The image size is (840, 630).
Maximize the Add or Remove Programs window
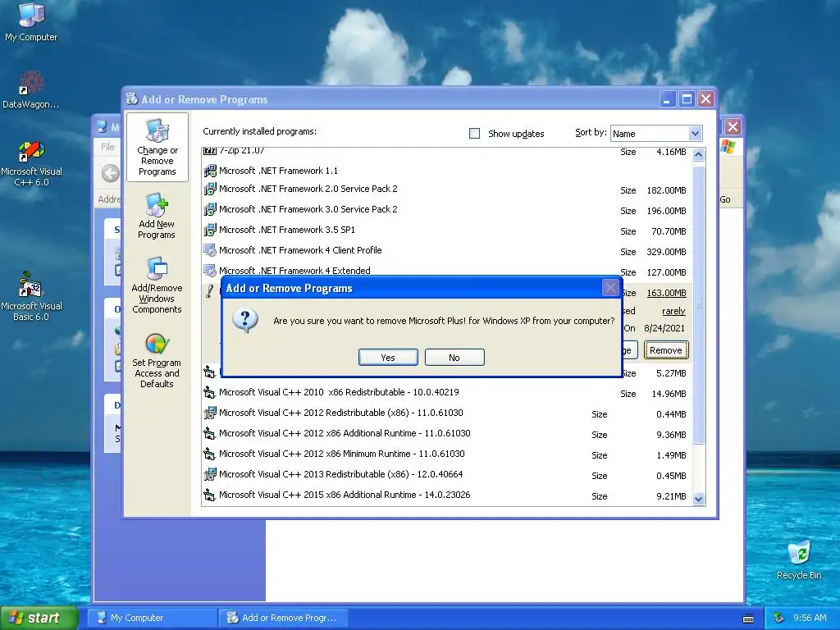(687, 99)
